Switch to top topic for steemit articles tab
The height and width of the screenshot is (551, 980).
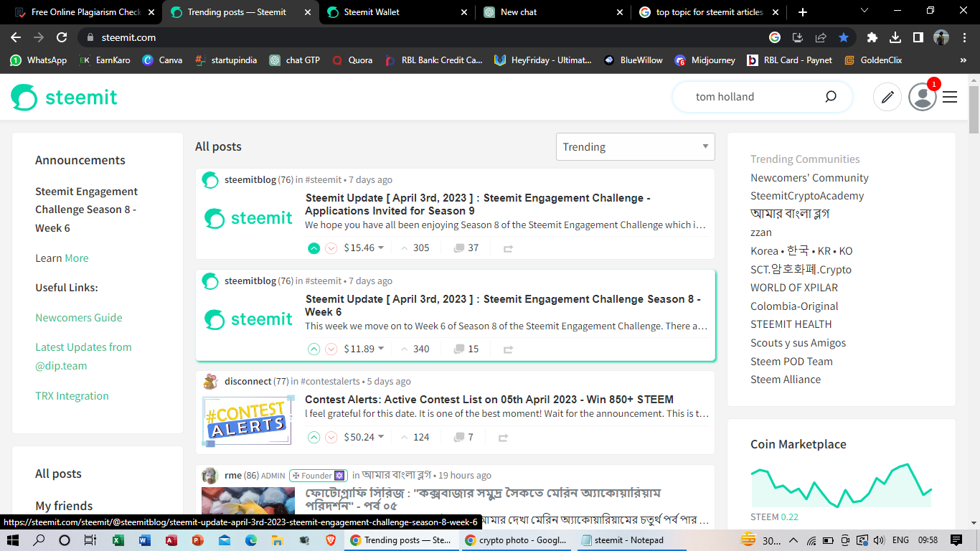(710, 12)
